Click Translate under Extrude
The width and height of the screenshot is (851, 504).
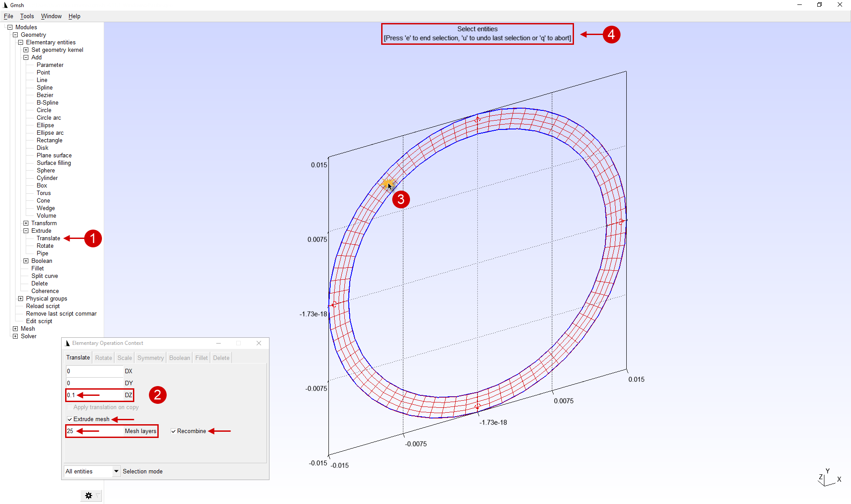click(48, 238)
